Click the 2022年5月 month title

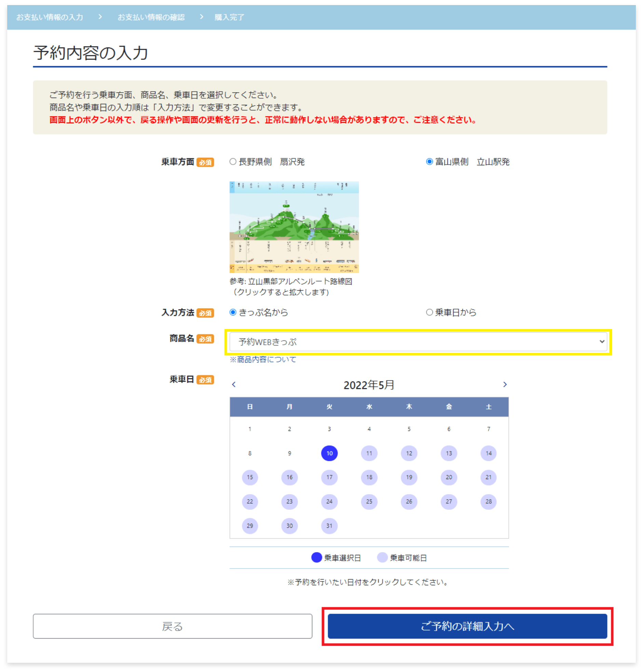[369, 385]
